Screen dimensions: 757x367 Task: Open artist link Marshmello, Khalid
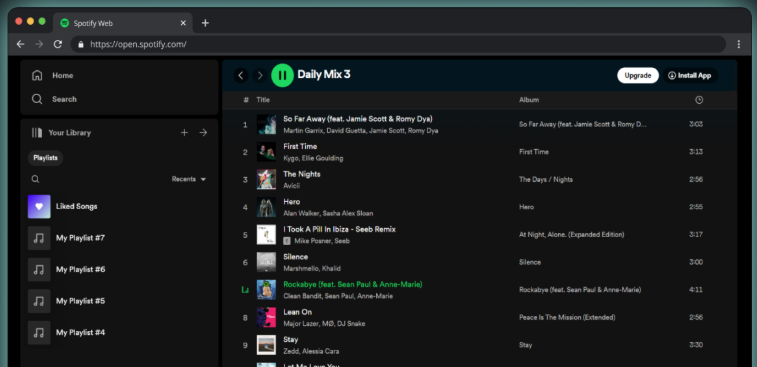[x=311, y=268]
